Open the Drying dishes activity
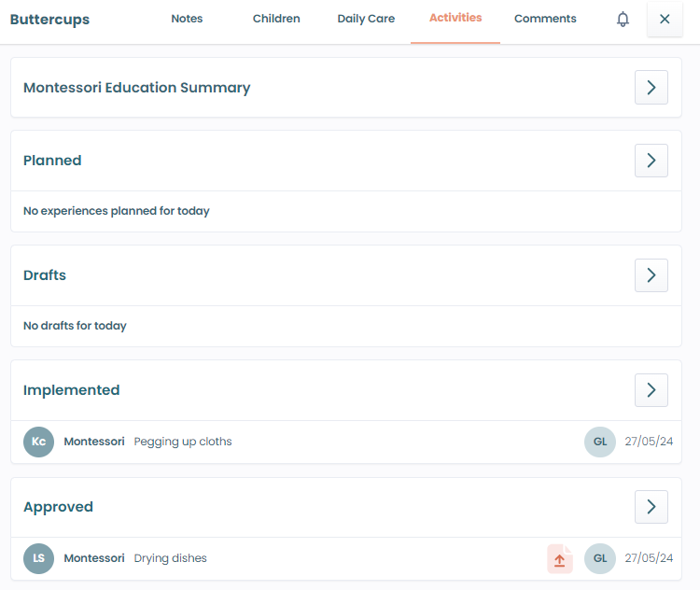 pyautogui.click(x=171, y=558)
